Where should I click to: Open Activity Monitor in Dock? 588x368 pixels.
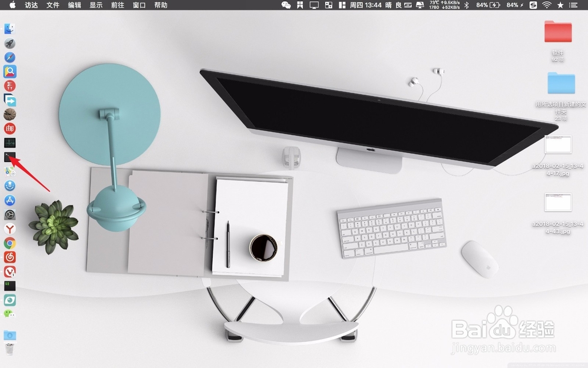point(10,143)
